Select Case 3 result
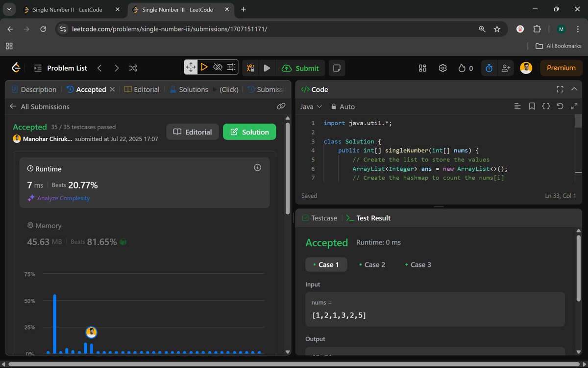 click(418, 264)
